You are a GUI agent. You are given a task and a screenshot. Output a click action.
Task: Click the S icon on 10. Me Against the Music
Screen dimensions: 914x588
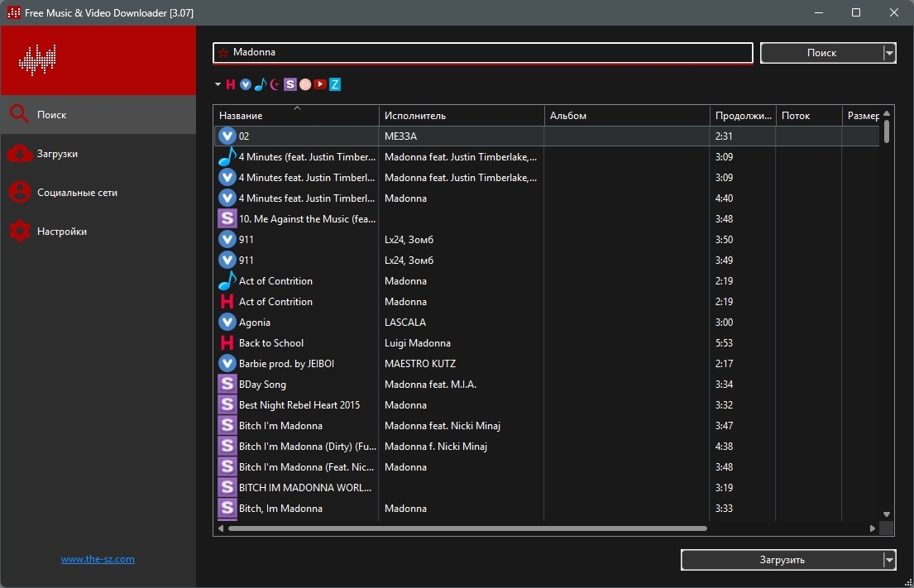227,218
